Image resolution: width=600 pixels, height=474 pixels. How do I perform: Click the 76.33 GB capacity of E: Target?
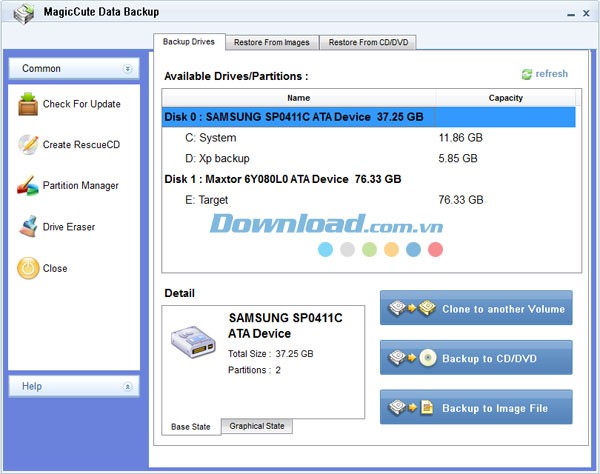pyautogui.click(x=461, y=200)
